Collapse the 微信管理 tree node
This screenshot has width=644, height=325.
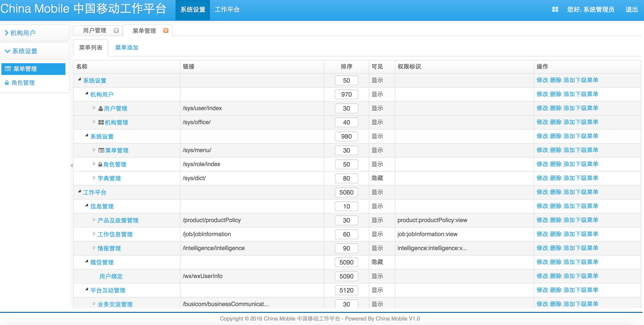(86, 262)
